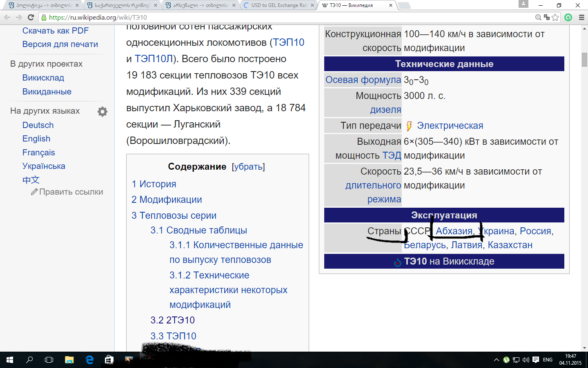This screenshot has width=588, height=368.
Task: Open the Paint app on the taskbar
Action: click(129, 360)
